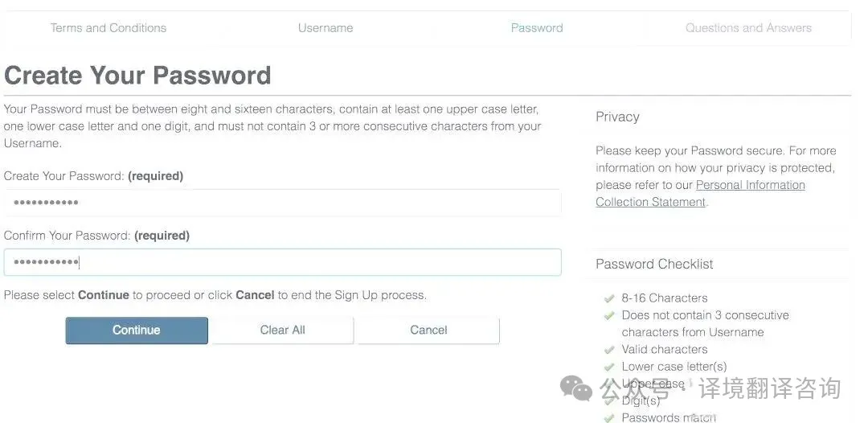Click checkmark icon beside 8-16 Characters

pos(609,298)
